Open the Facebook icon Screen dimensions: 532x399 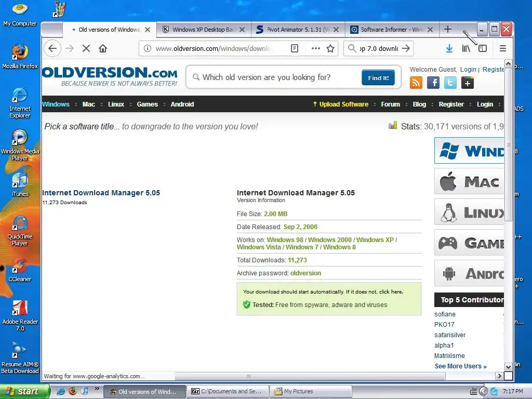[433, 83]
